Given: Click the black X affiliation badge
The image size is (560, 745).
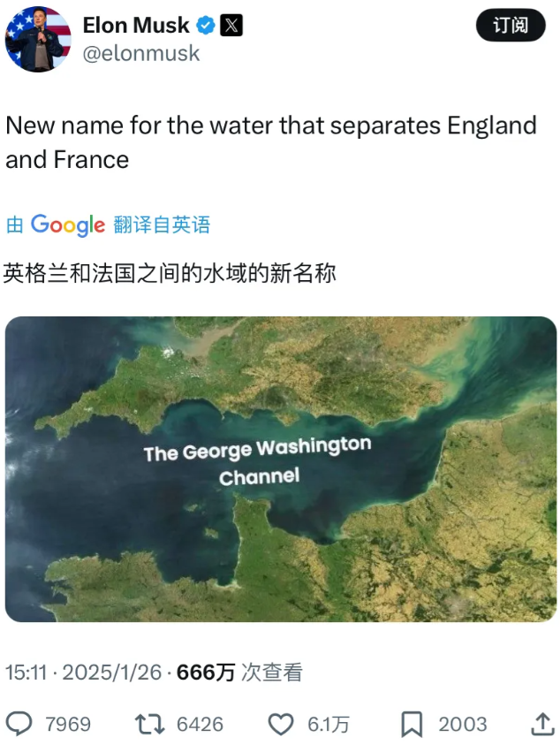Looking at the screenshot, I should (231, 25).
